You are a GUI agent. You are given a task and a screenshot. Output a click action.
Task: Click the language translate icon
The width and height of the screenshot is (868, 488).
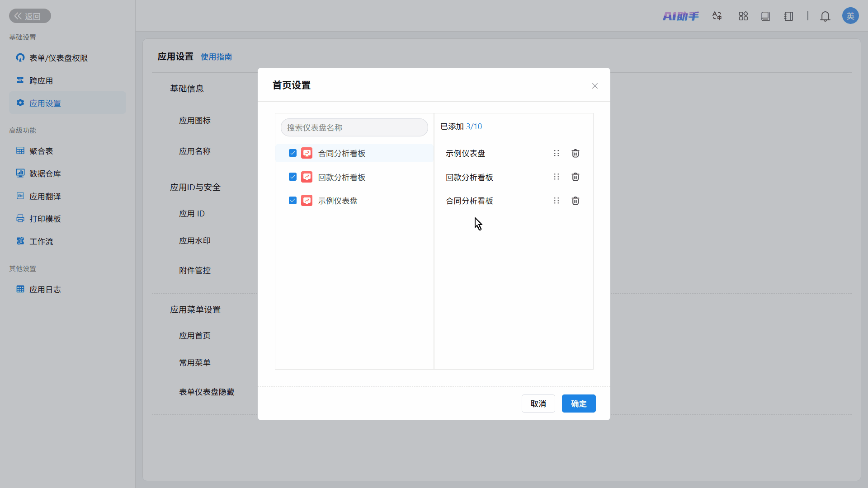717,16
